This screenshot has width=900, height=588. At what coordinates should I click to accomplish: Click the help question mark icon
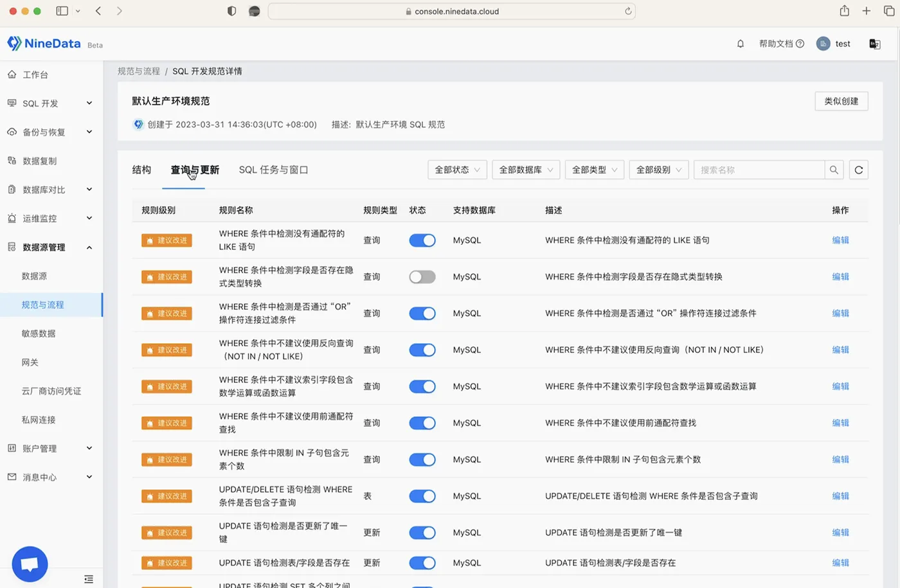coord(800,44)
